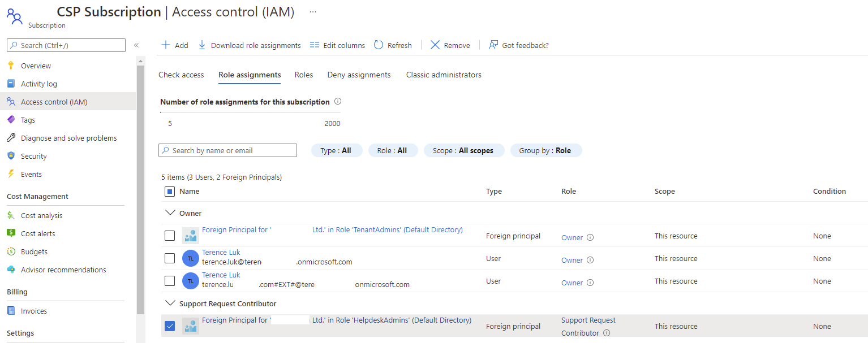Open Terence Luk link above terence.luk@ email
This screenshot has width=868, height=343.
(221, 253)
